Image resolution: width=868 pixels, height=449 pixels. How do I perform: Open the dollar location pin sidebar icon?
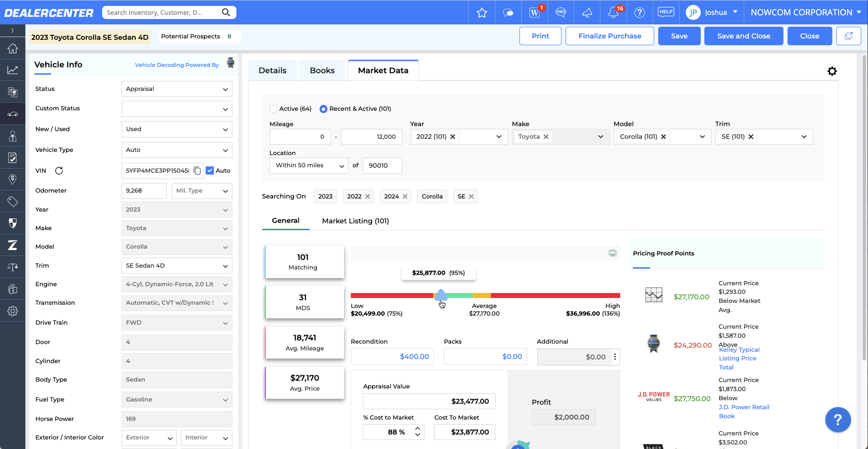13,180
